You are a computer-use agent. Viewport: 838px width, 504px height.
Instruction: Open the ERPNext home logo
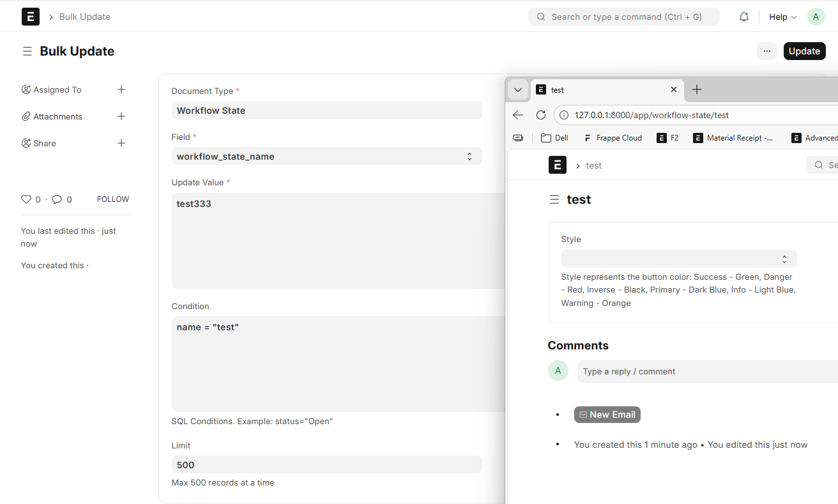coord(31,17)
